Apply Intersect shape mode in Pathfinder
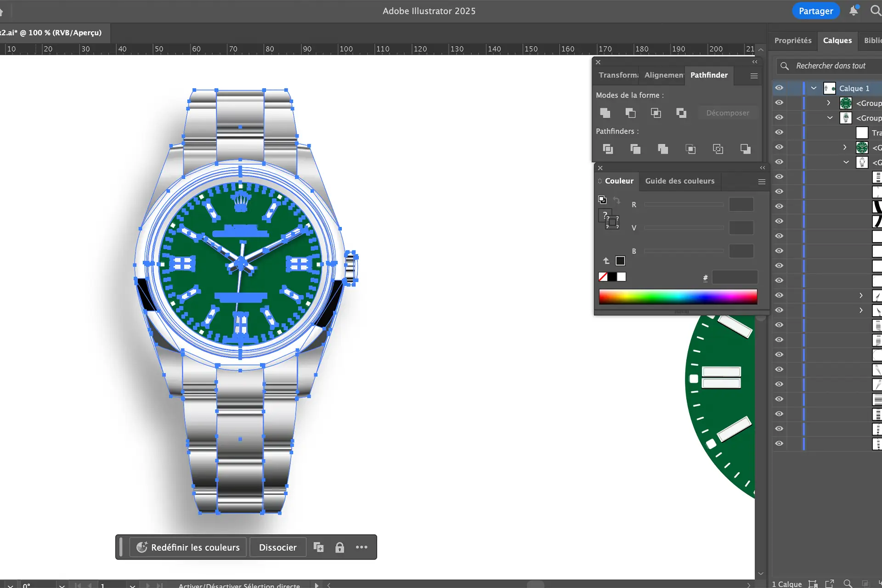Screen dimensions: 882x588 point(656,113)
